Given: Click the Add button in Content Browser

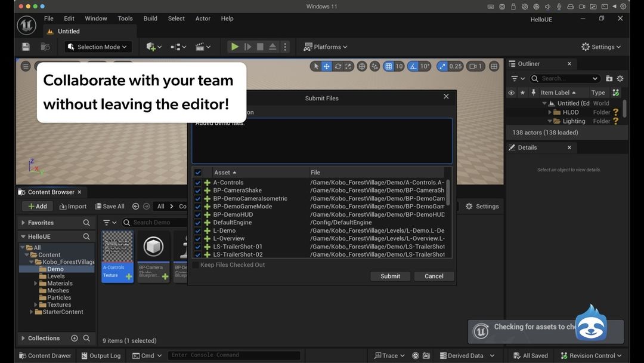Looking at the screenshot, I should [x=37, y=207].
